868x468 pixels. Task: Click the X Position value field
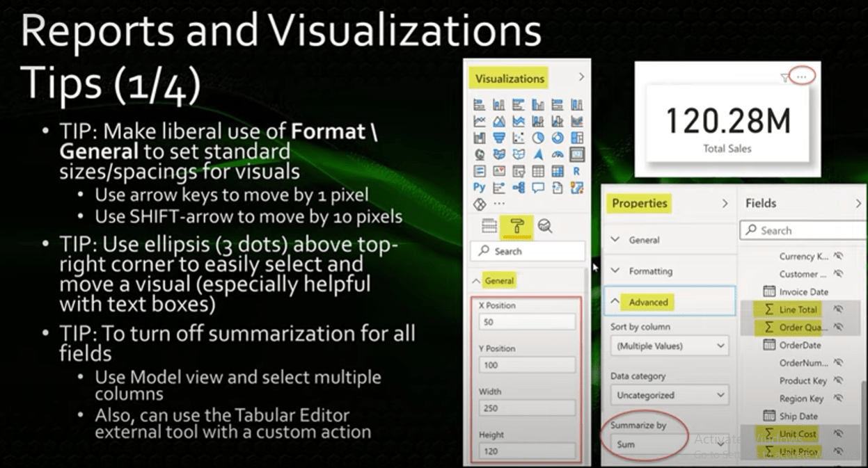pyautogui.click(x=527, y=322)
